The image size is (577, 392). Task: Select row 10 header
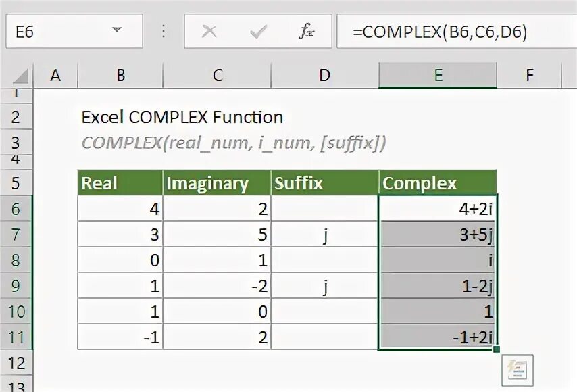click(16, 312)
